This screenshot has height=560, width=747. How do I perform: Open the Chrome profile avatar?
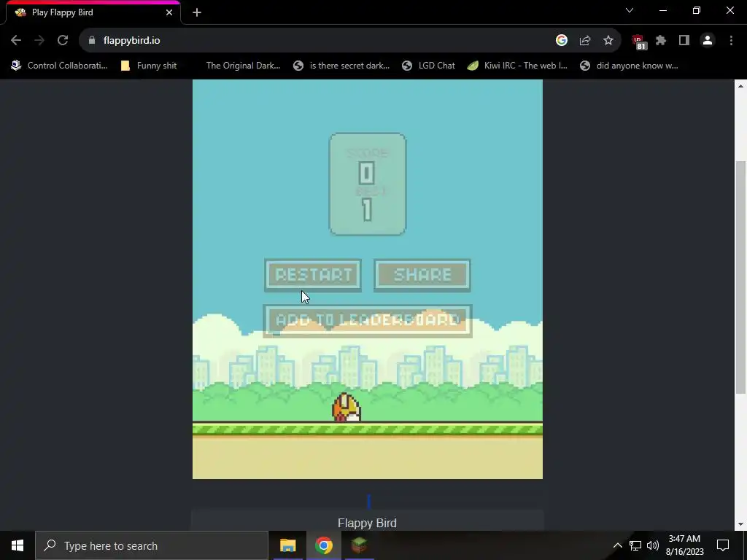(708, 41)
